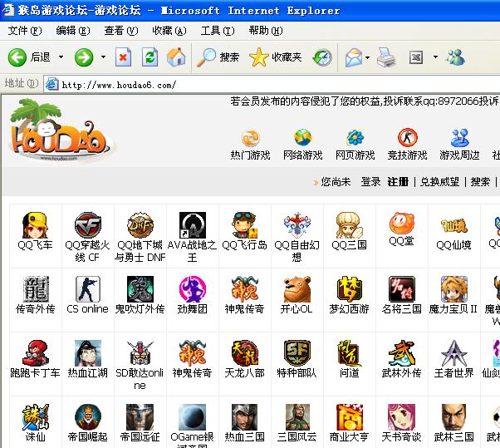Open 劲舞团 game icon
The image size is (500, 448).
click(193, 289)
